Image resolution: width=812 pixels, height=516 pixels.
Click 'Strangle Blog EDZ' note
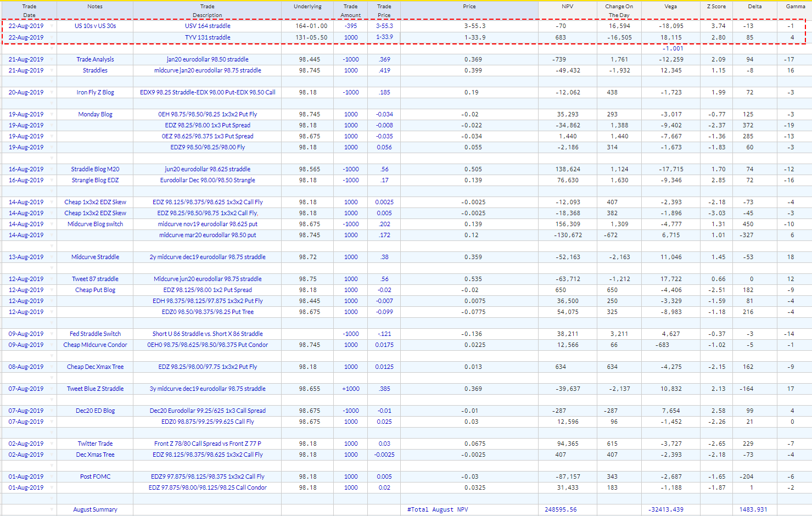tap(95, 180)
